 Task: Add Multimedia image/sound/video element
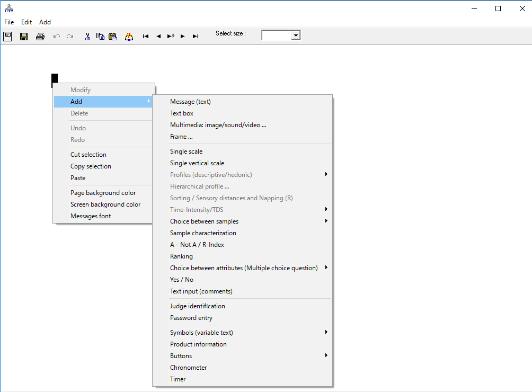click(x=242, y=125)
